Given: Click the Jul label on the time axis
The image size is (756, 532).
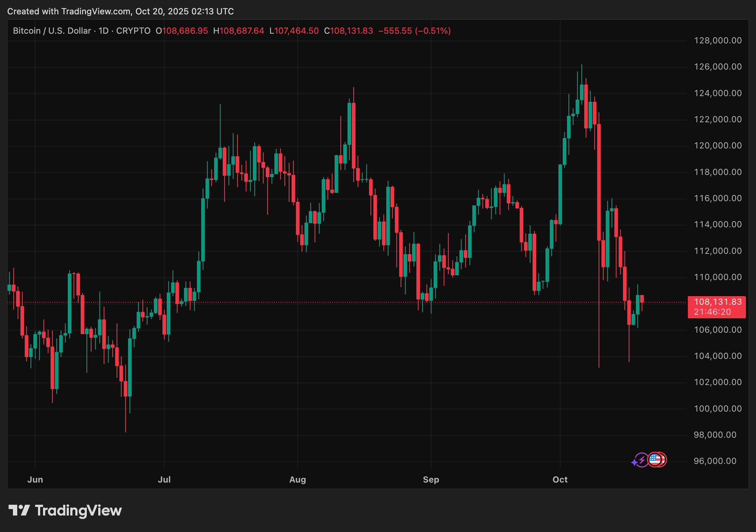Looking at the screenshot, I should click(164, 480).
